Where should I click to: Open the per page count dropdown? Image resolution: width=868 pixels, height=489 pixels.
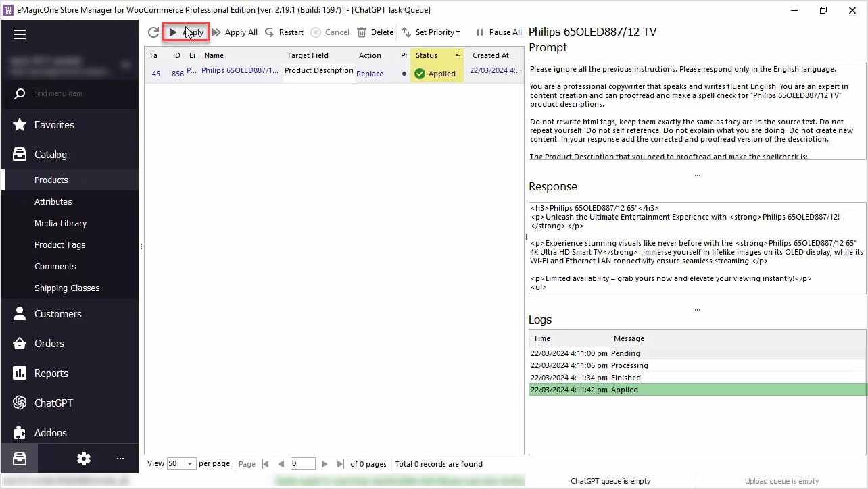190,464
